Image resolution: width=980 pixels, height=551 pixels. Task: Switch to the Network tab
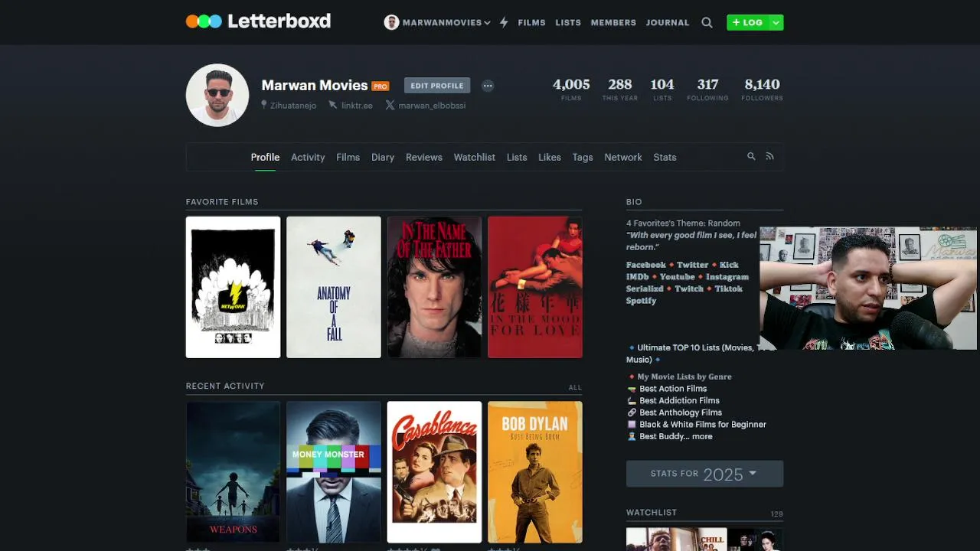[623, 157]
